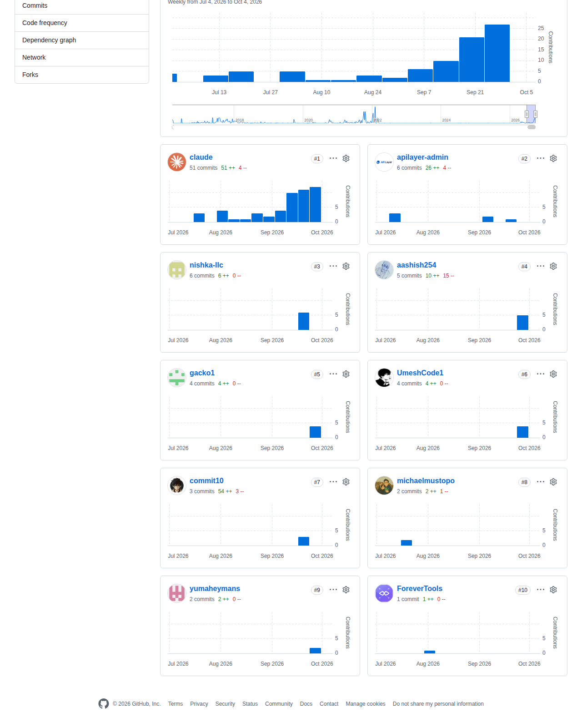Expand the three-dot menu on gacko1 card
The height and width of the screenshot is (728, 582).
click(x=333, y=374)
